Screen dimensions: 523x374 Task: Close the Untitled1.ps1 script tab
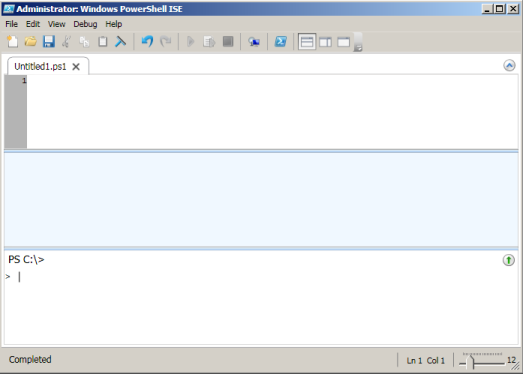pos(76,67)
